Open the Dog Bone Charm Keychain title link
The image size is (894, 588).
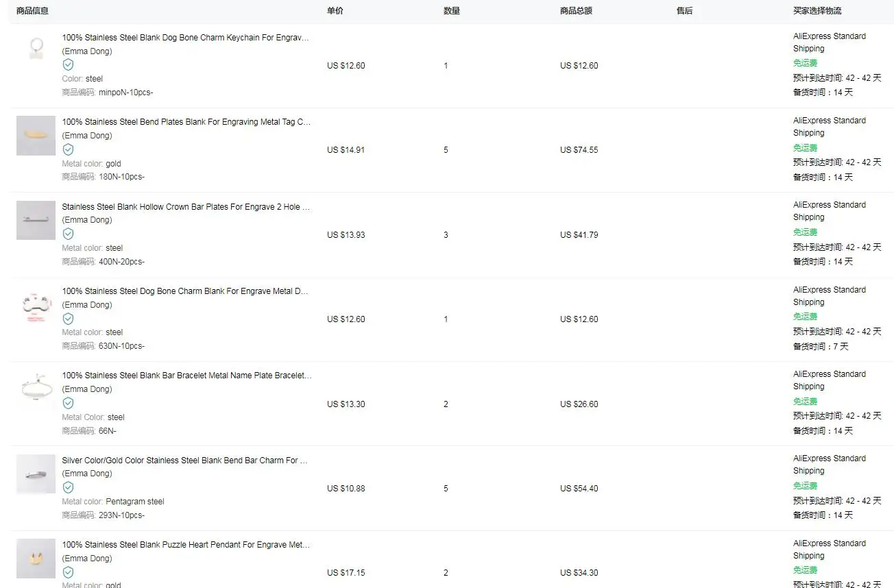click(185, 38)
